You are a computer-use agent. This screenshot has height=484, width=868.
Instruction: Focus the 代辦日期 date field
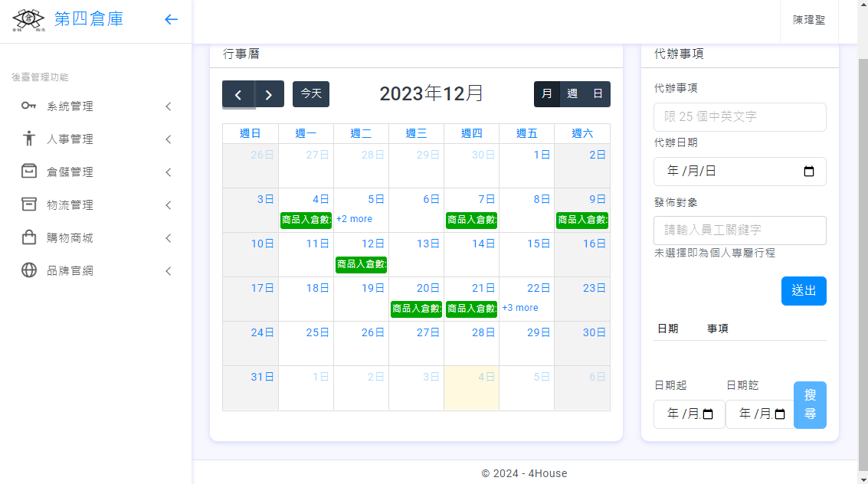coord(740,172)
